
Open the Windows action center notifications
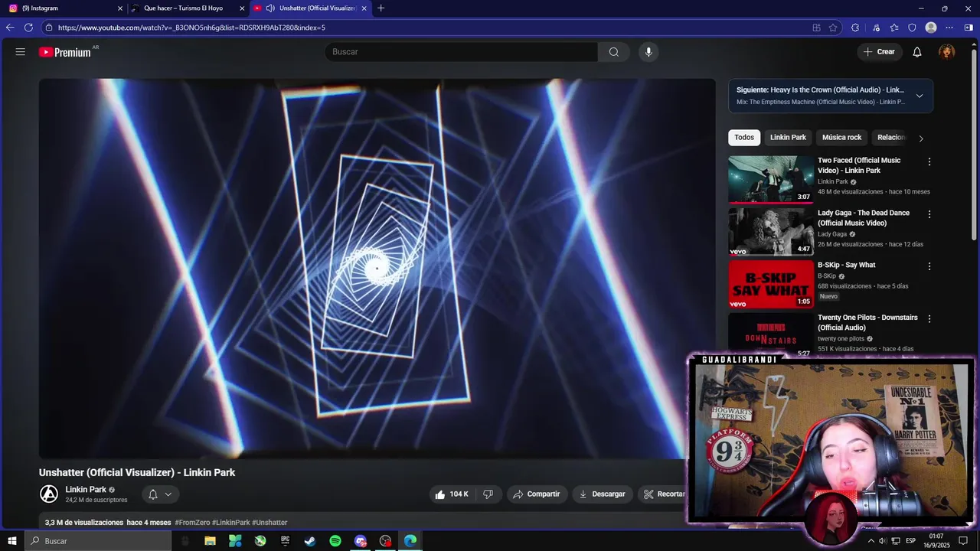963,541
